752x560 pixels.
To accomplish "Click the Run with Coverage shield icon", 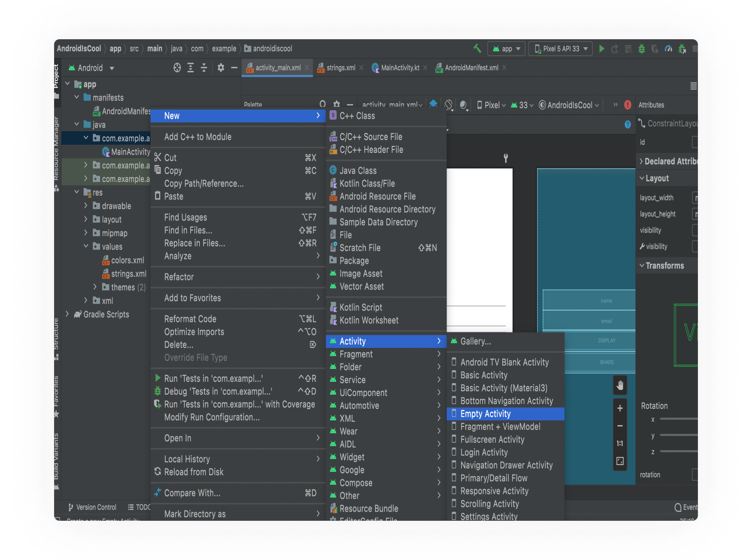I will pos(655,49).
